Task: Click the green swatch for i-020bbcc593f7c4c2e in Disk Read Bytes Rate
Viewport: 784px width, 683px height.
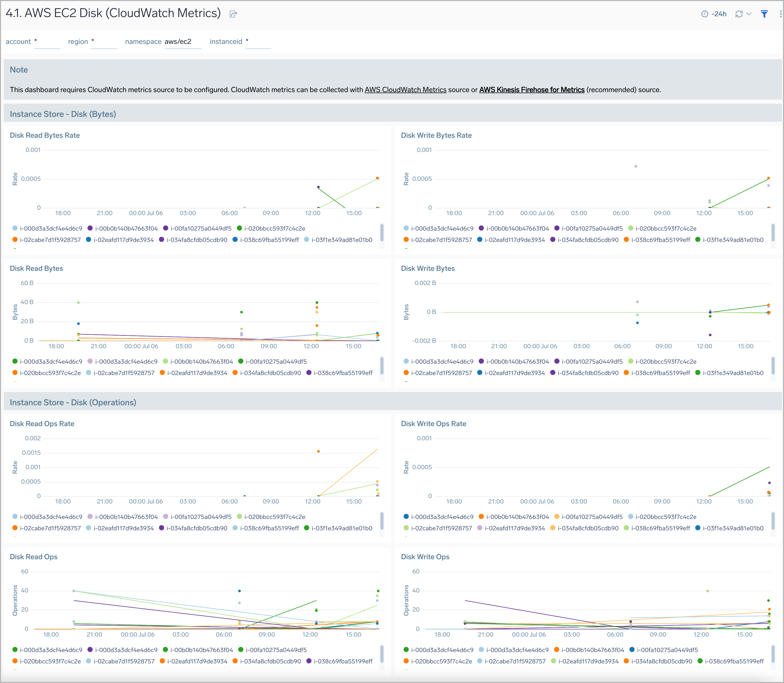Action: click(239, 228)
